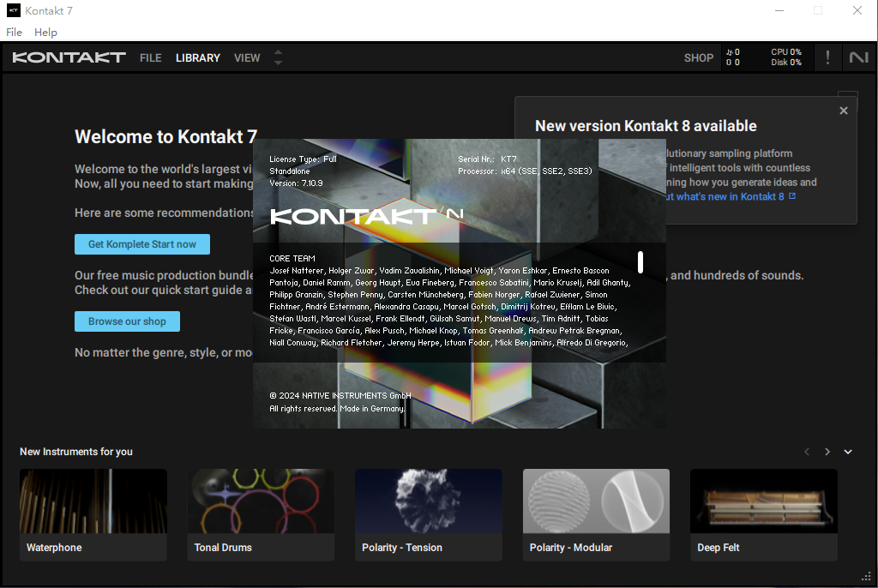878x588 pixels.
Task: Open the VIEW menu in header
Action: [x=247, y=57]
